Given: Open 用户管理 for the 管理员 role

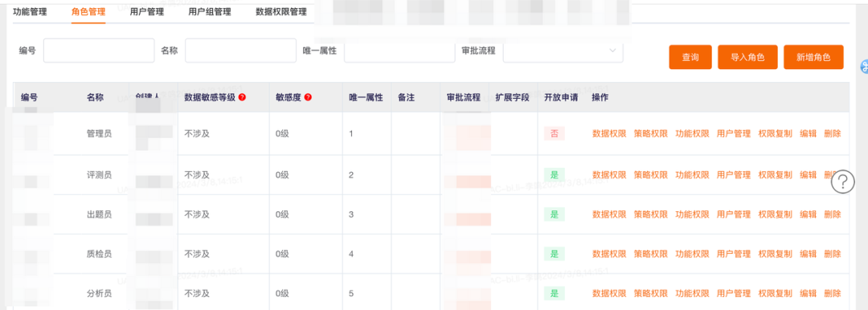Looking at the screenshot, I should (734, 133).
